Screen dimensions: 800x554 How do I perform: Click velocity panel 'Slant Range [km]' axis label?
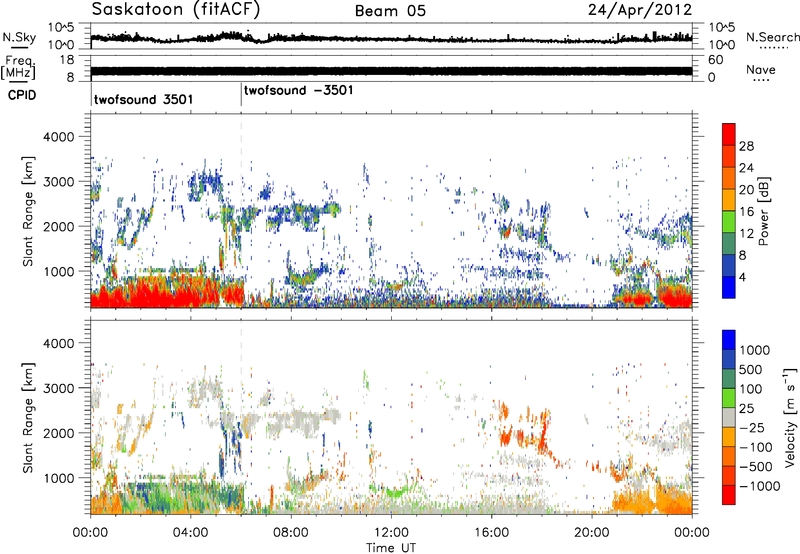(28, 417)
